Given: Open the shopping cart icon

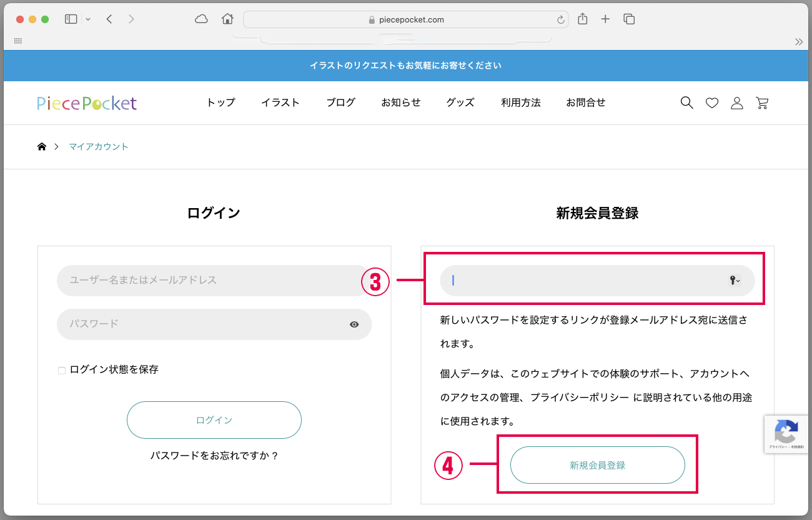Looking at the screenshot, I should [762, 103].
